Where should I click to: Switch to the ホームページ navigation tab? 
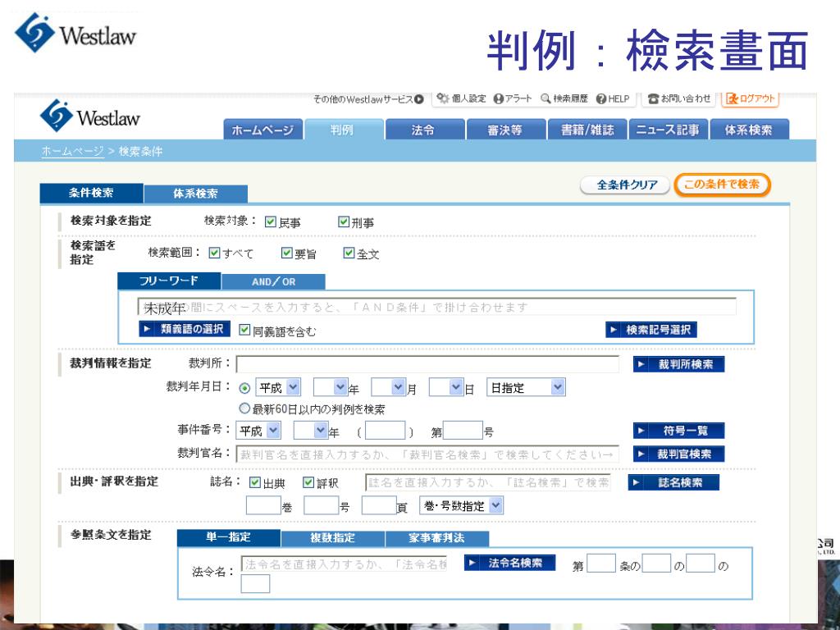263,130
